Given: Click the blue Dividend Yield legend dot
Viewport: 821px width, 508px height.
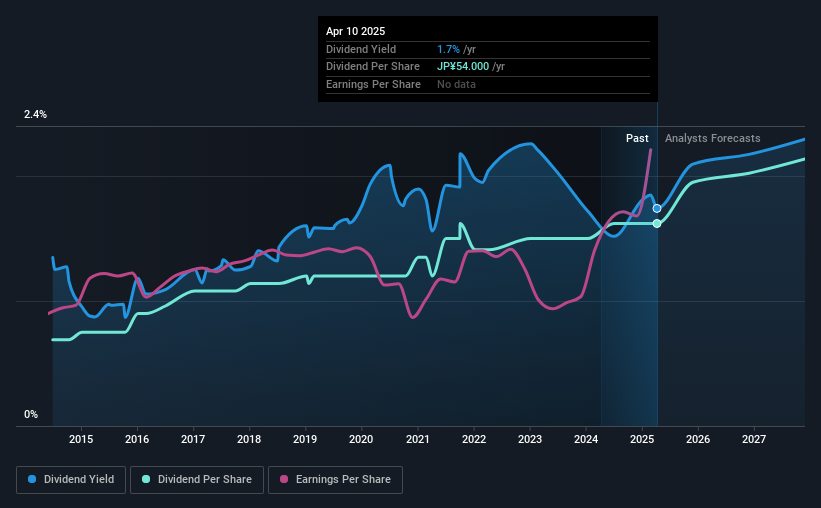Looking at the screenshot, I should click(32, 479).
